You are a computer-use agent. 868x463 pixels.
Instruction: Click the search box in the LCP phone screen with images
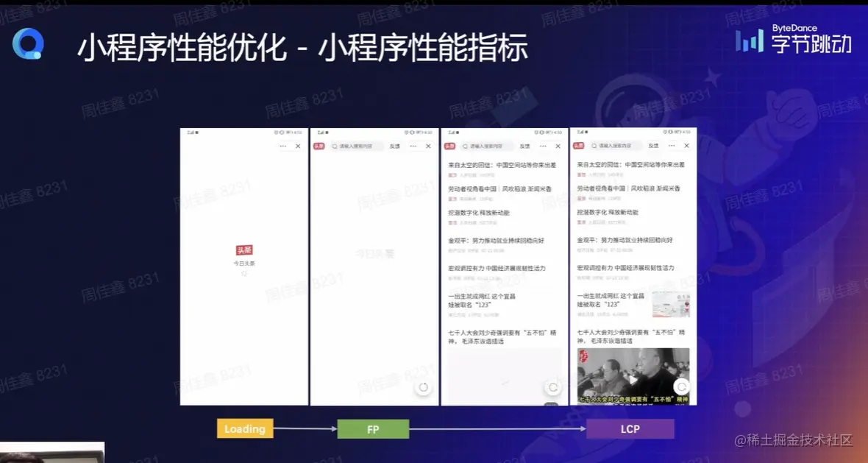coord(616,146)
